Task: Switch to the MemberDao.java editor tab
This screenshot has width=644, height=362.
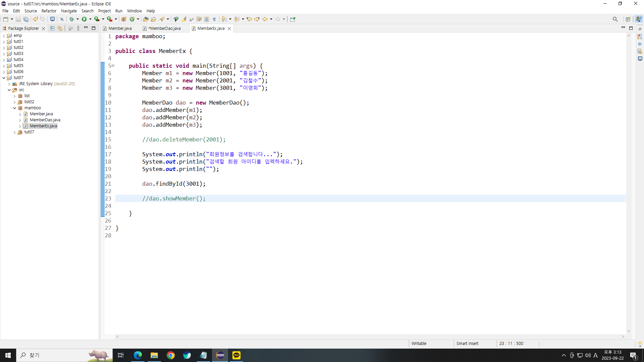Action: tap(164, 28)
